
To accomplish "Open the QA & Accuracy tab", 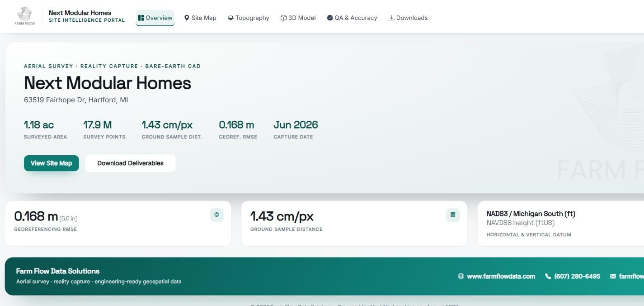I will coord(352,18).
